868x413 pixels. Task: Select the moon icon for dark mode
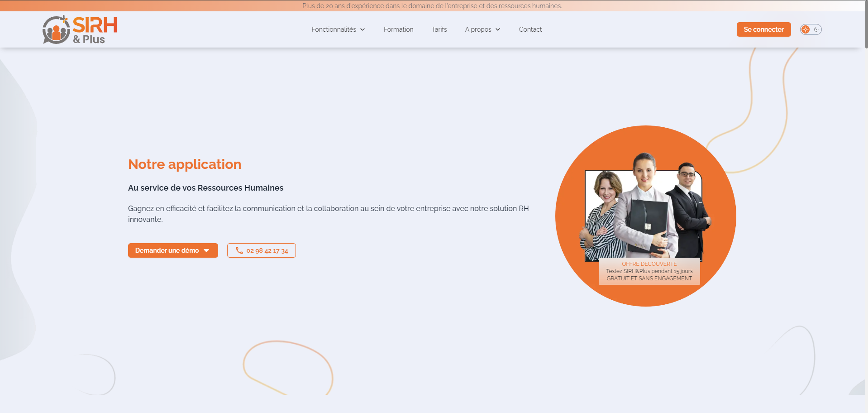[x=816, y=29]
